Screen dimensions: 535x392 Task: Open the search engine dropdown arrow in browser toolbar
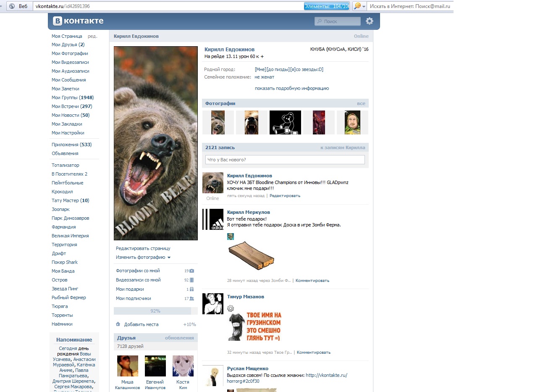pyautogui.click(x=364, y=7)
